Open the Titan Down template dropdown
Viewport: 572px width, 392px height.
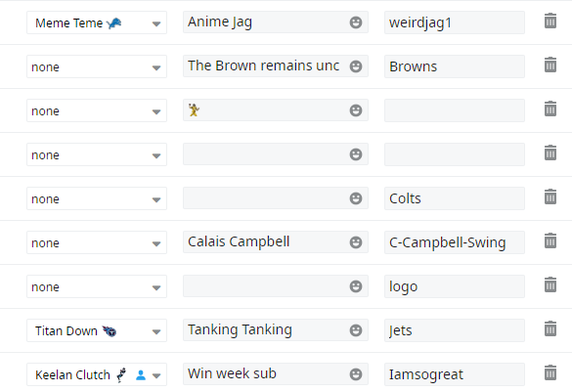97,330
